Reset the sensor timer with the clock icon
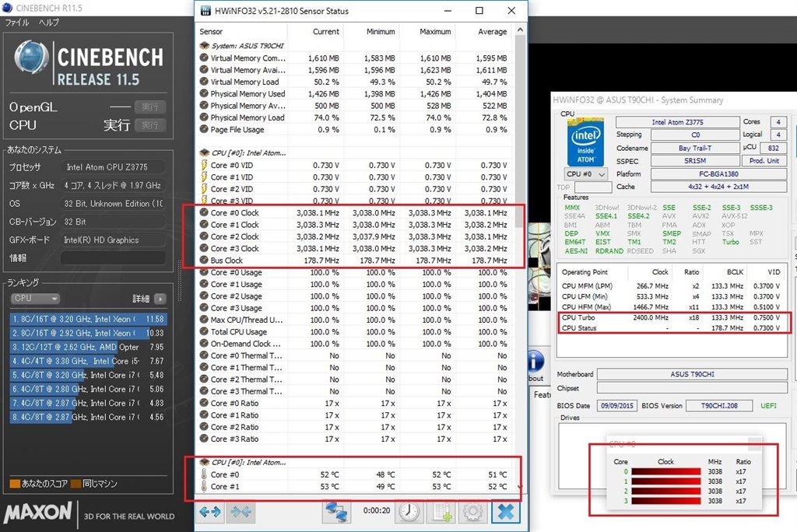797x532 pixels. 409,512
